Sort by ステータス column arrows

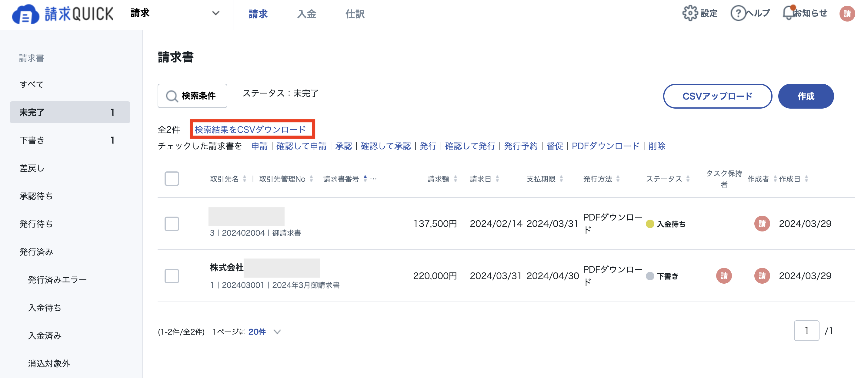pos(688,179)
